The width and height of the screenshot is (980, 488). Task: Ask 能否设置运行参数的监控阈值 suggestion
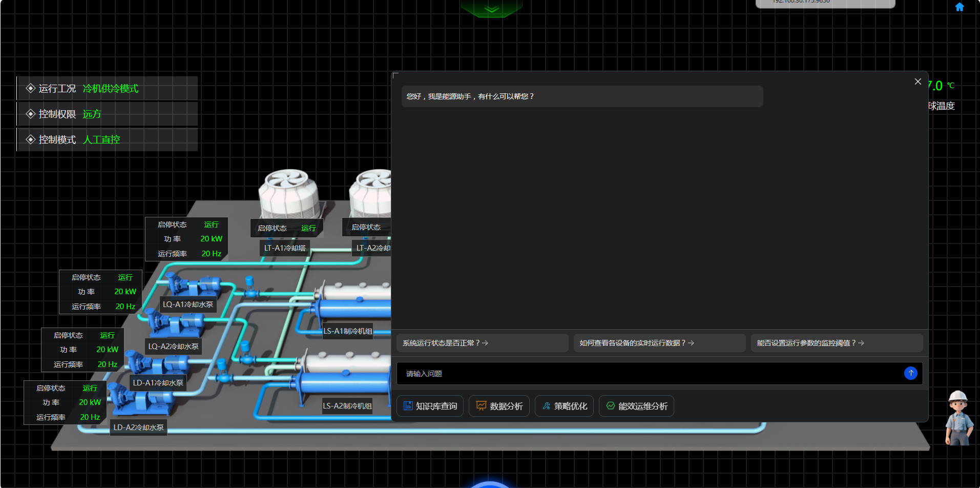[837, 343]
